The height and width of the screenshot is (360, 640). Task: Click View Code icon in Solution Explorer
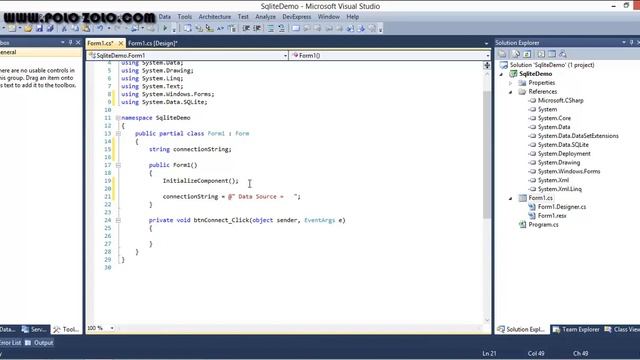pos(541,54)
